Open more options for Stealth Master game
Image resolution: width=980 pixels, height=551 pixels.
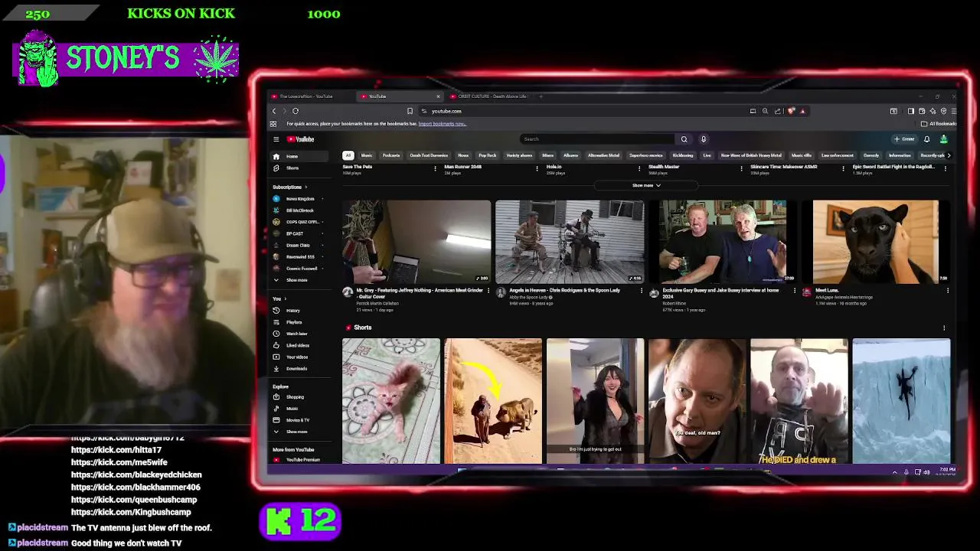(741, 168)
